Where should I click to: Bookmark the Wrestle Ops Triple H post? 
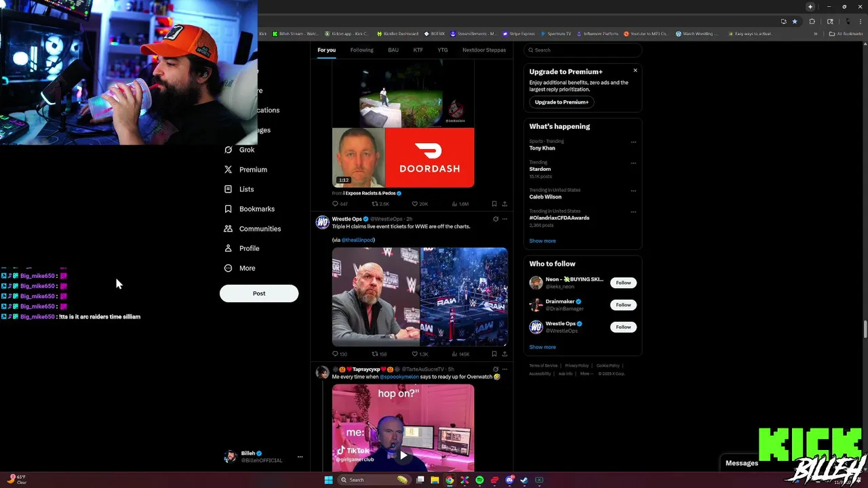tap(494, 354)
